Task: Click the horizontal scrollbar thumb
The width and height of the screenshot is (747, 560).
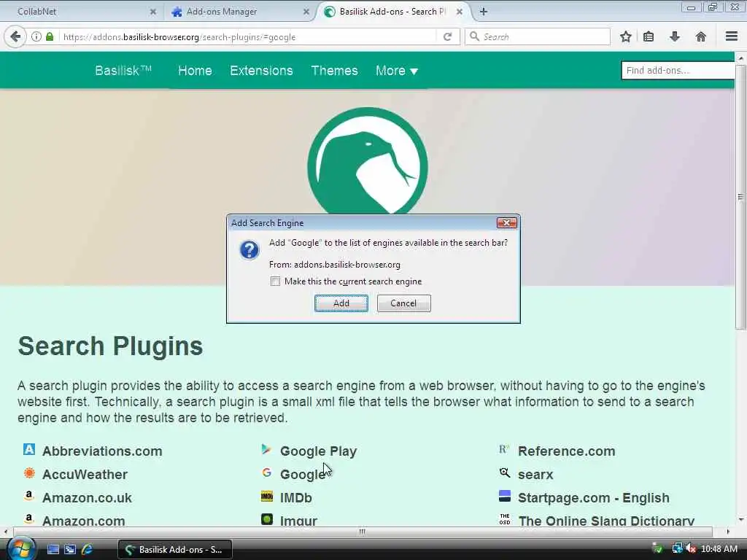Action: tap(362, 532)
